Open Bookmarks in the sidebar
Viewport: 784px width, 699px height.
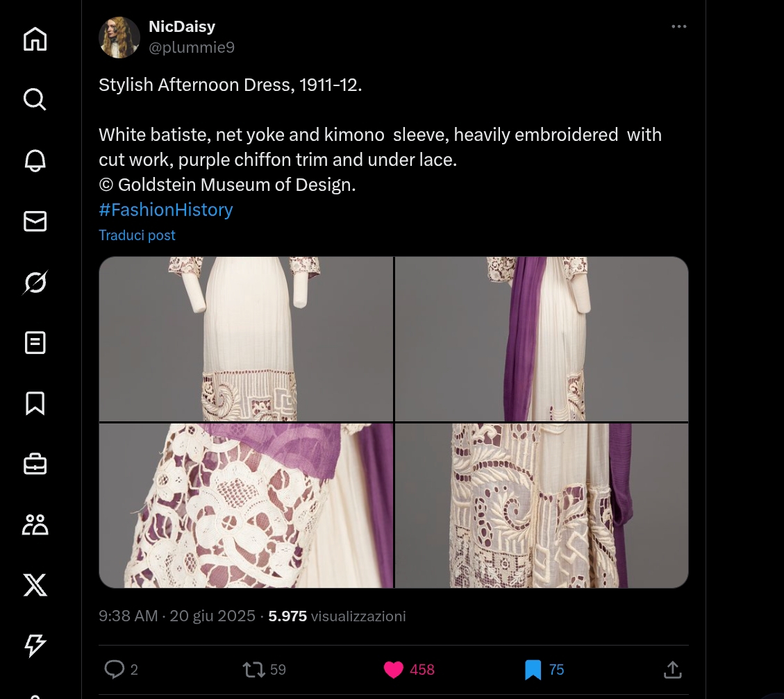coord(35,403)
